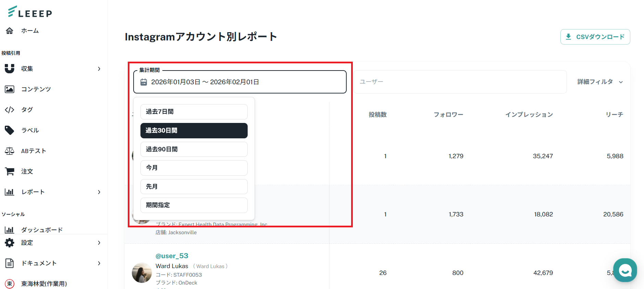This screenshot has width=644, height=289.
Task: Choose 先月 from the period menu
Action: [194, 187]
